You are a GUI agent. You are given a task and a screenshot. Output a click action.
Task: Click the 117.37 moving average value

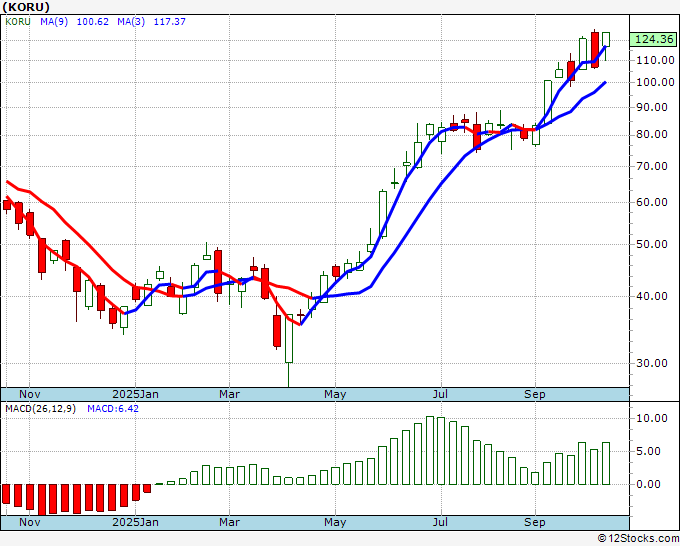(170, 22)
